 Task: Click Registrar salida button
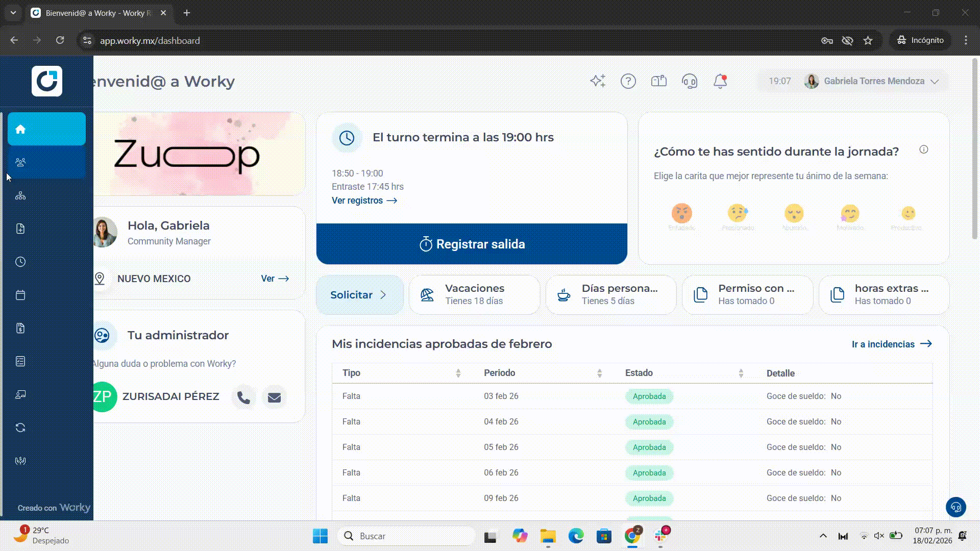click(472, 244)
